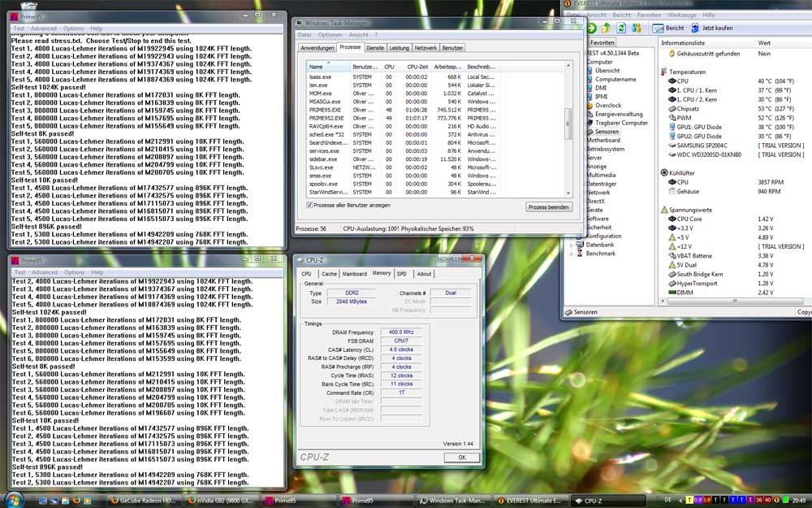Click the sensor icon in EVEREST status bar
Screen dimensions: 812x508
(568, 312)
